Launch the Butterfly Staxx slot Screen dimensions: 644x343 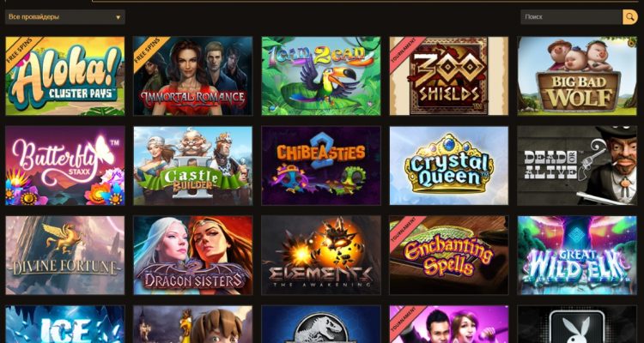pyautogui.click(x=65, y=165)
